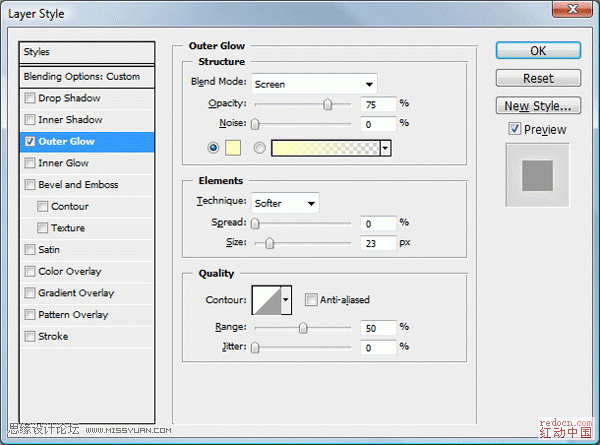Viewport: 600px width, 445px height.
Task: Select the Stroke style label
Action: pyautogui.click(x=53, y=336)
